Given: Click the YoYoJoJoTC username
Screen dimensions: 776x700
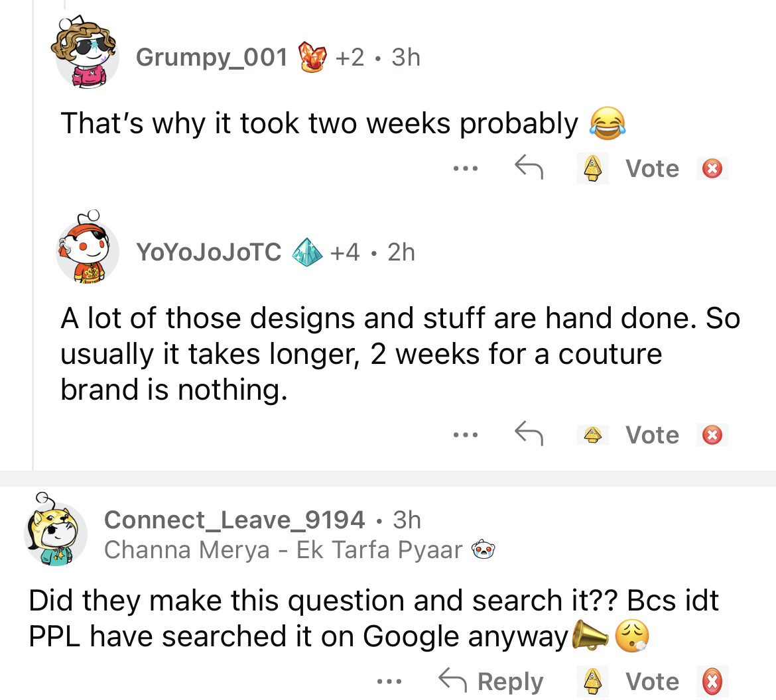Looking at the screenshot, I should [209, 252].
